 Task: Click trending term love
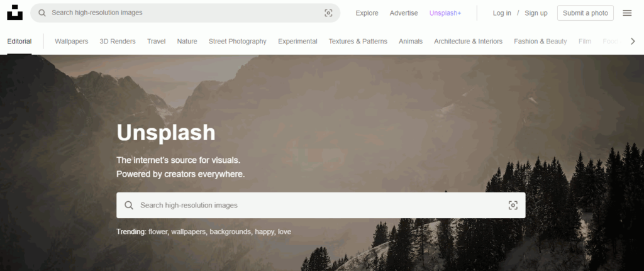pyautogui.click(x=285, y=231)
